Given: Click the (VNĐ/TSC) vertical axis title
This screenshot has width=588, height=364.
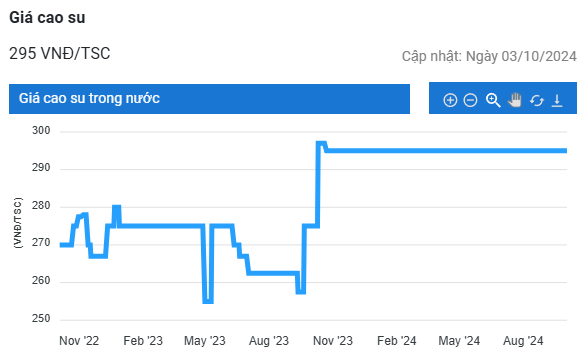Looking at the screenshot, I should 18,223.
